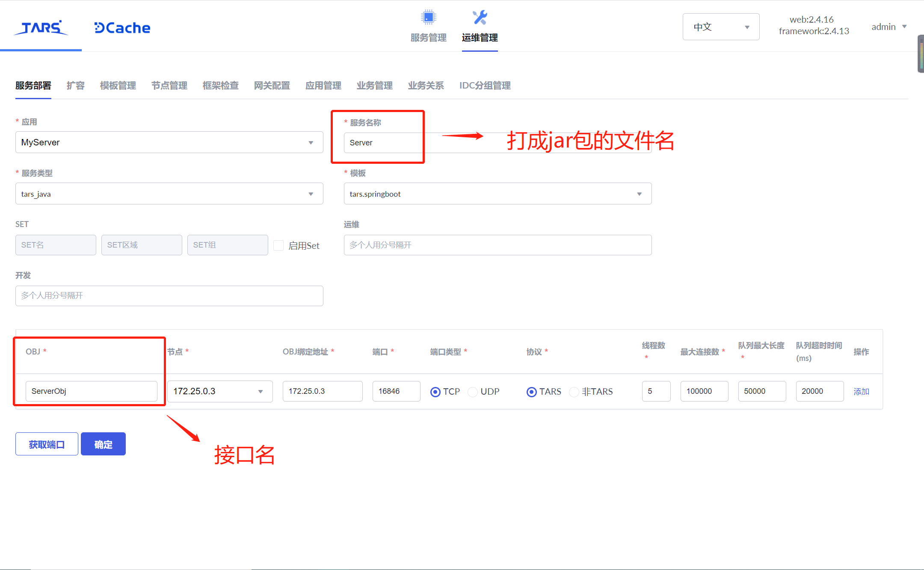The height and width of the screenshot is (570, 924).
Task: Click the 服务名称 input containing Server
Action: (x=384, y=142)
